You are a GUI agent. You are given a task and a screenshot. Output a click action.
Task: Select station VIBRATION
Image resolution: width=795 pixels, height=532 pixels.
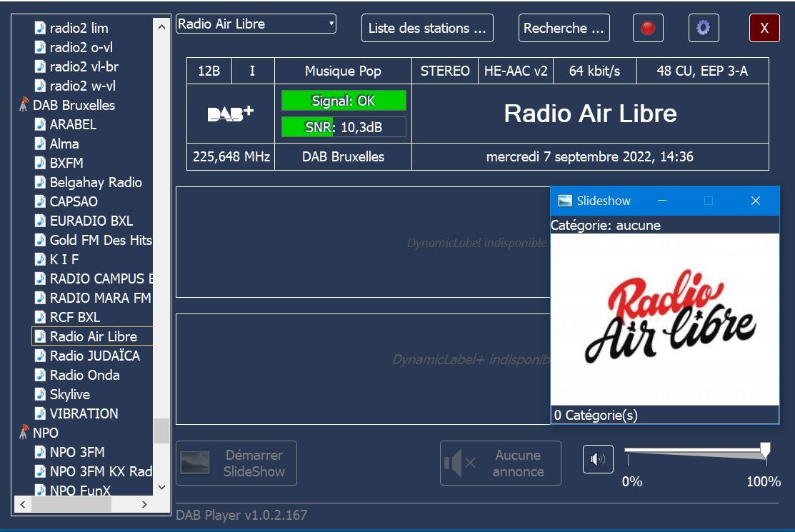(84, 413)
